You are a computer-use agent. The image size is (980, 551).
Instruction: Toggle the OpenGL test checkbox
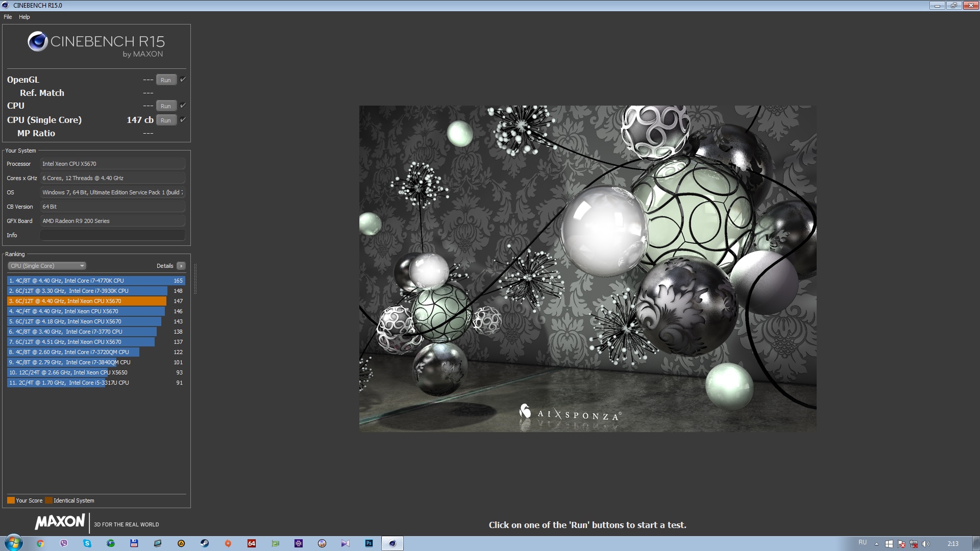point(183,79)
